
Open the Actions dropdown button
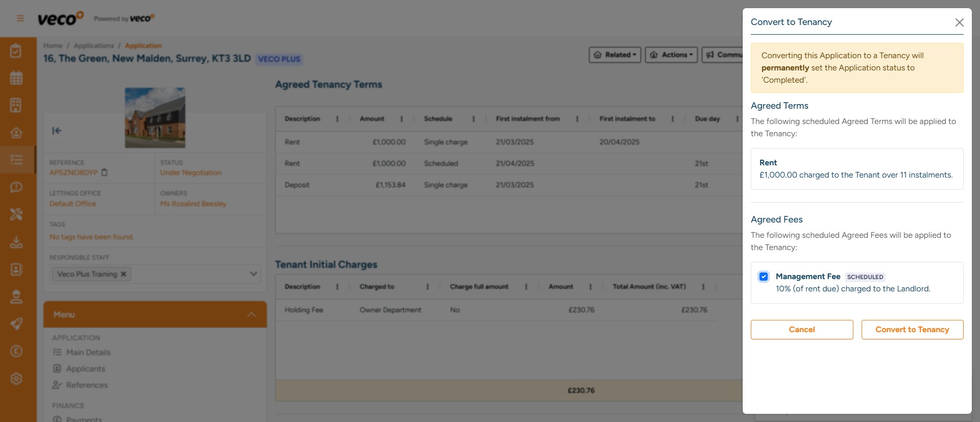coord(671,55)
